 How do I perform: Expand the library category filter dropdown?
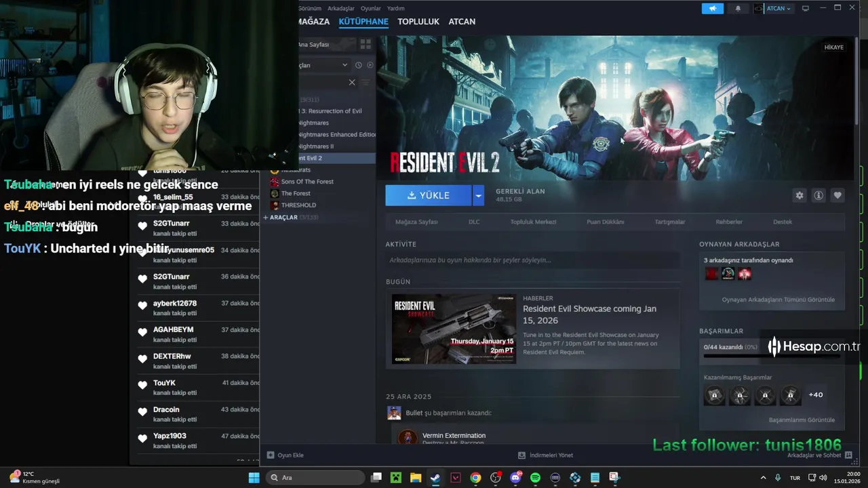[x=344, y=65]
